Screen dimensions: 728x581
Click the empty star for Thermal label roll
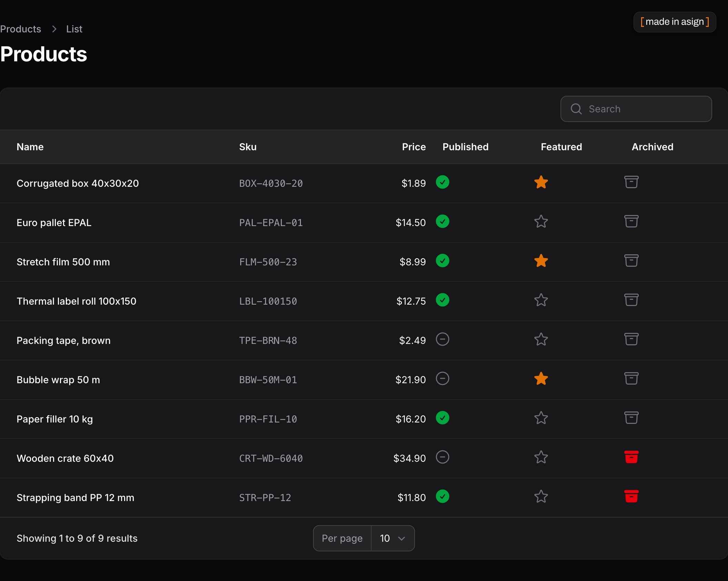click(541, 300)
